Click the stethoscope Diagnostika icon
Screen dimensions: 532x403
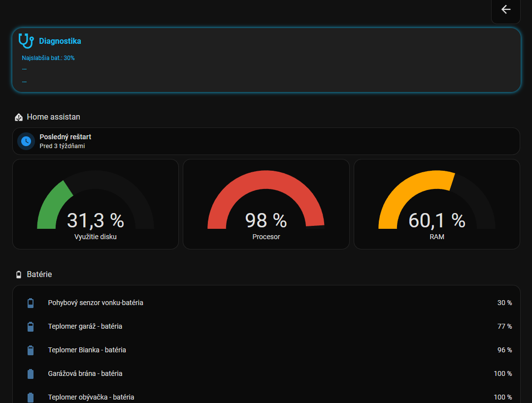click(x=26, y=41)
